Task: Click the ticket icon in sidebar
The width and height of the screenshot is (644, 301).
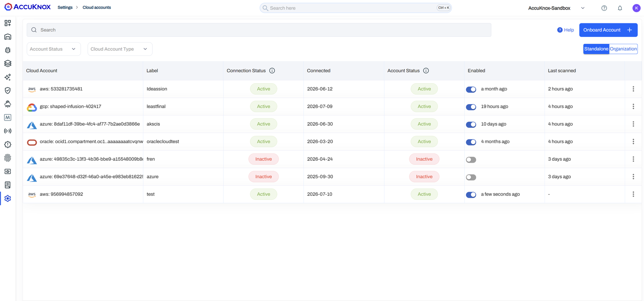Action: pyautogui.click(x=8, y=171)
